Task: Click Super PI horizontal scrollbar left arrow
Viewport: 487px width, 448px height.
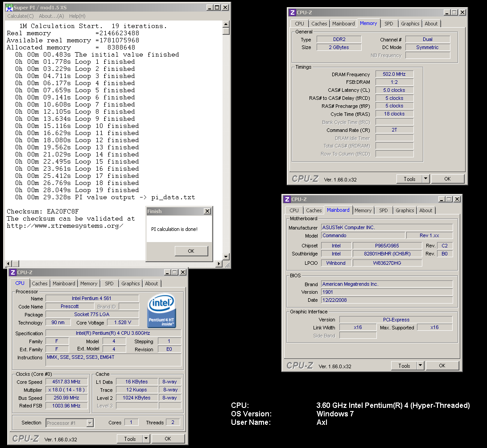Action: 8,263
